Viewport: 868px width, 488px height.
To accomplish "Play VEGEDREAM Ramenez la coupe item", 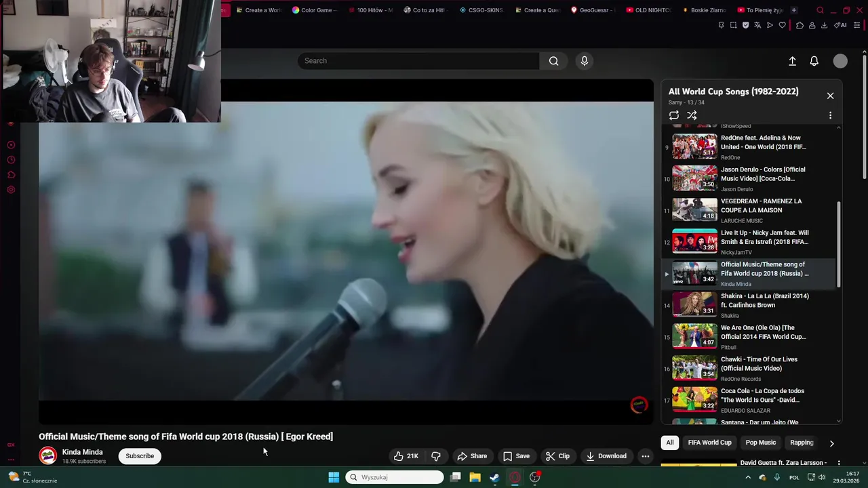I will click(x=749, y=211).
